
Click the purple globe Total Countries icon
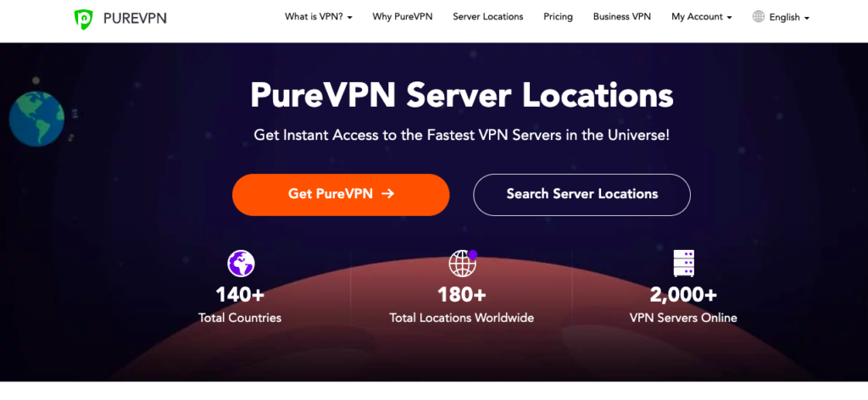[x=241, y=264]
